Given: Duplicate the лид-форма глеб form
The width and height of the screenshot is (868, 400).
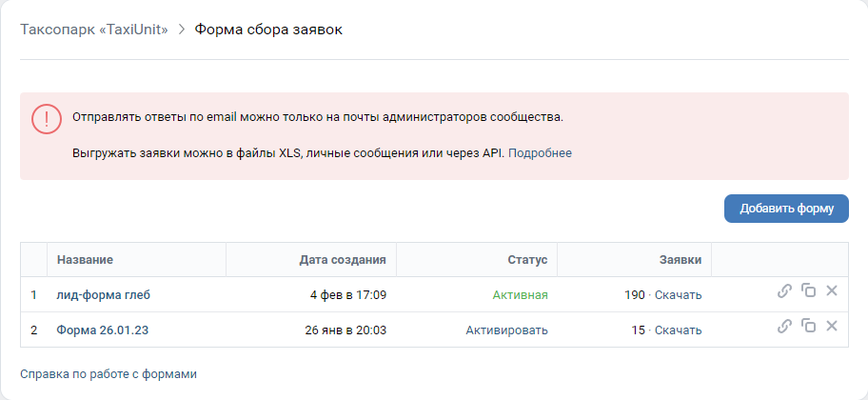Looking at the screenshot, I should coord(808,290).
